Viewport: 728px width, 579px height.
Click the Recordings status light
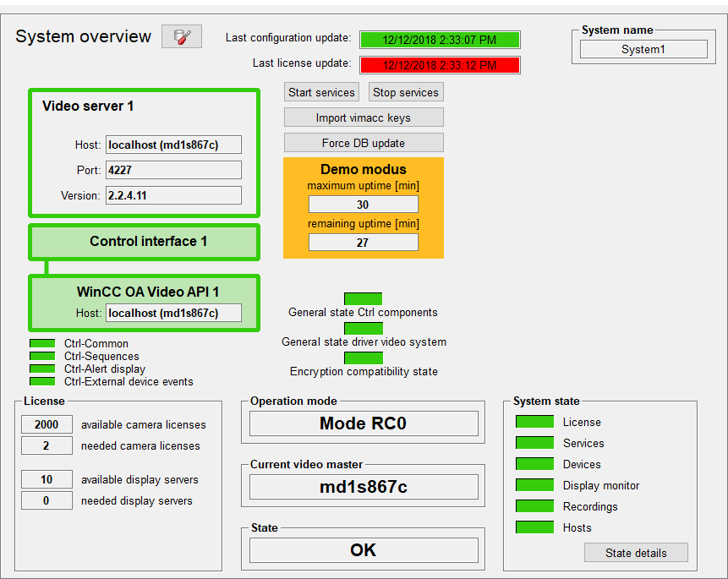[x=534, y=505]
